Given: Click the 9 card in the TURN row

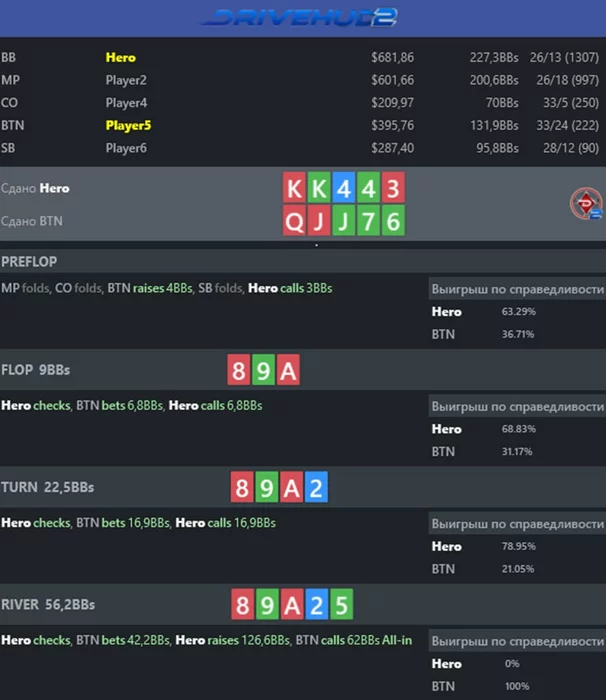Looking at the screenshot, I should click(x=267, y=487).
